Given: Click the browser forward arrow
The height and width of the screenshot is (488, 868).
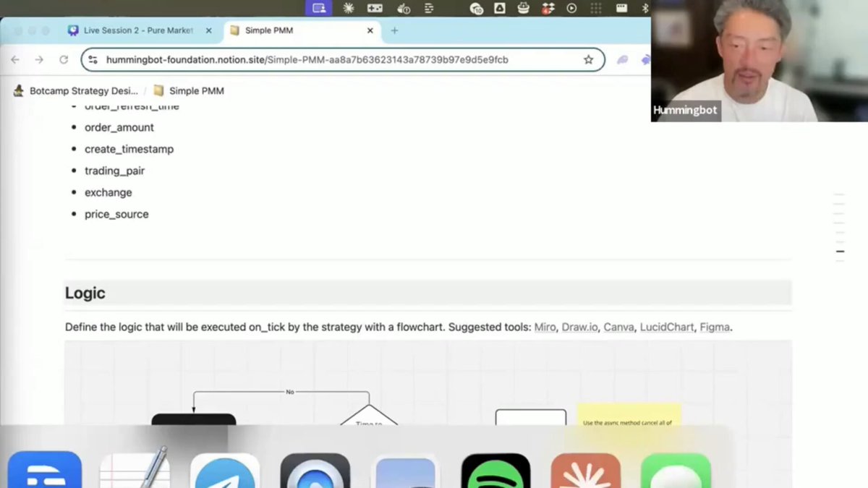Looking at the screenshot, I should [39, 60].
